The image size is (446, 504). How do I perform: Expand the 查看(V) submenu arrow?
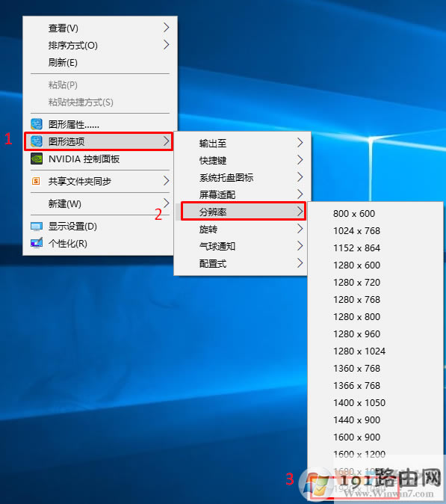[166, 28]
